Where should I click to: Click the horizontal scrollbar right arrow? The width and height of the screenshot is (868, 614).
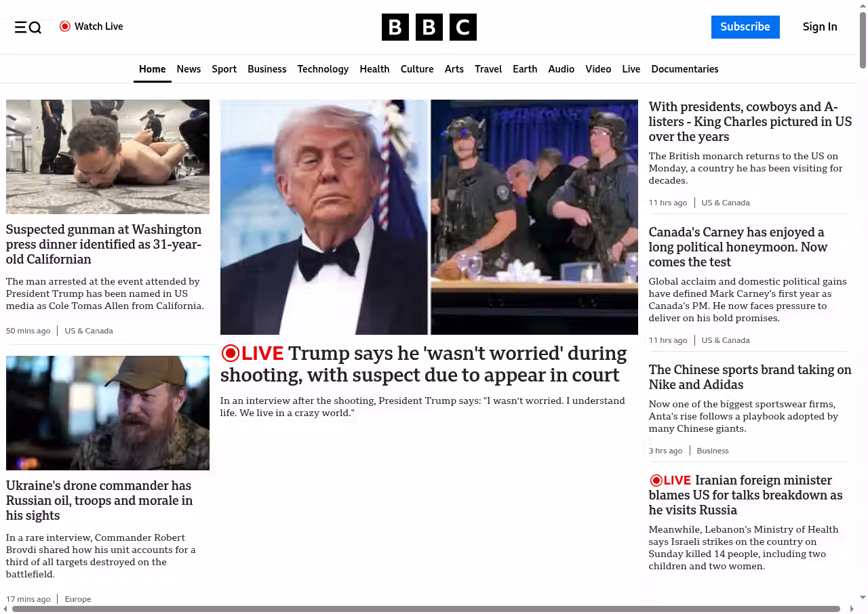[x=852, y=609]
